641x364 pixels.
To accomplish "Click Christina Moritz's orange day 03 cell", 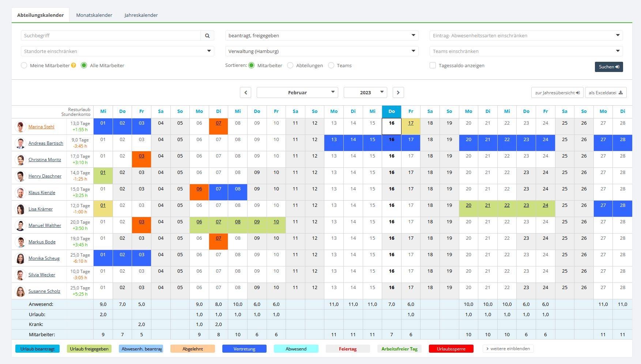I will pyautogui.click(x=142, y=159).
